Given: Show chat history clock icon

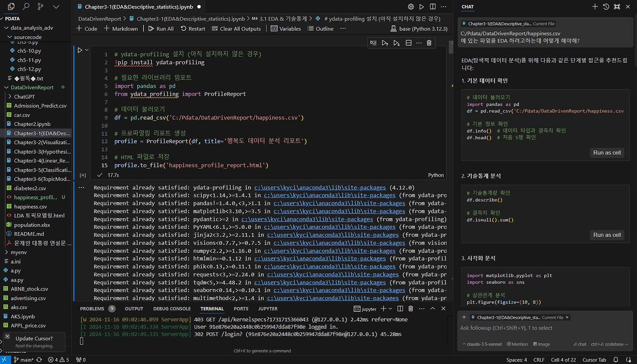Looking at the screenshot, I should (x=606, y=6).
